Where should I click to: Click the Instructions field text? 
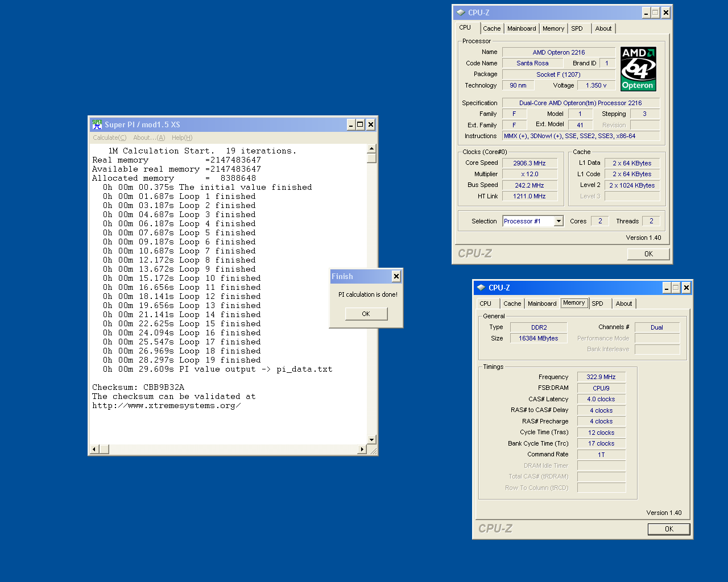581,136
